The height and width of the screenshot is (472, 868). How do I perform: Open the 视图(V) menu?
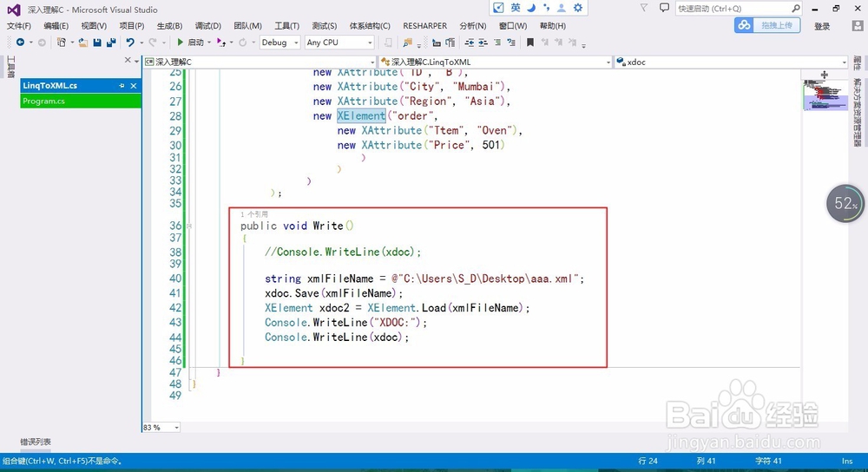94,26
